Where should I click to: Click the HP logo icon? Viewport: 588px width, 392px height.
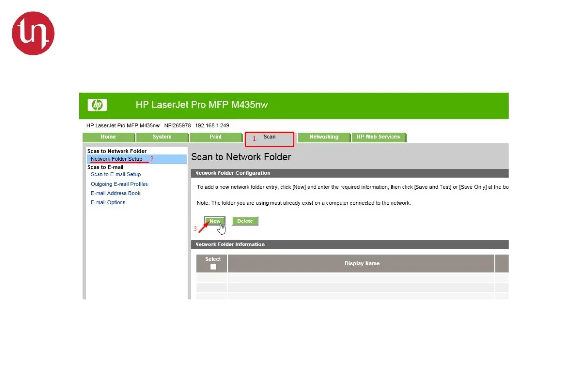(97, 105)
